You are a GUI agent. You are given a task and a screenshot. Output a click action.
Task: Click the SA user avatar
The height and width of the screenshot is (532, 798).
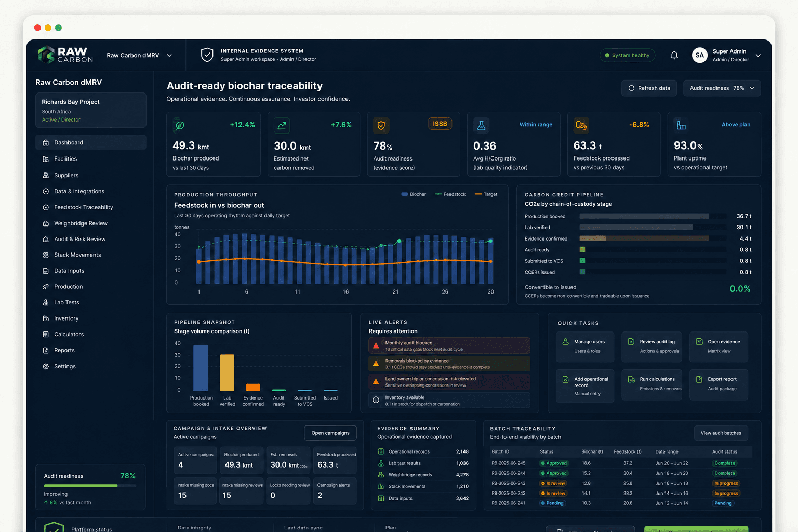point(700,55)
